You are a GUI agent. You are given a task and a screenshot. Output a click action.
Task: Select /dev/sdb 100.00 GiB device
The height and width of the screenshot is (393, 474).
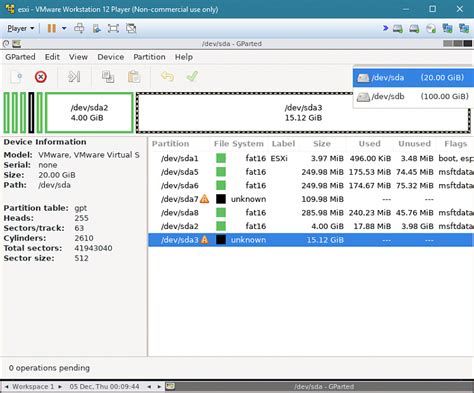413,97
